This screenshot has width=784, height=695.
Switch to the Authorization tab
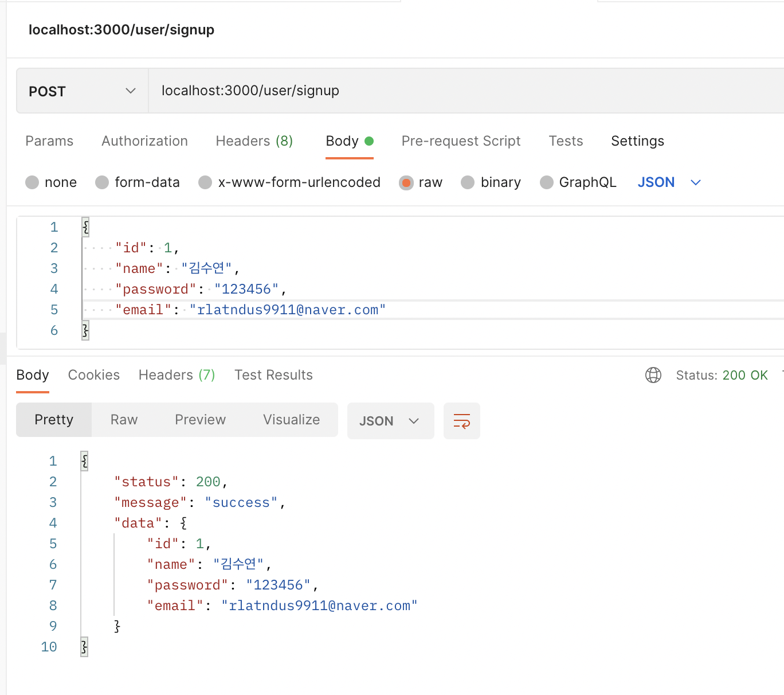[144, 141]
